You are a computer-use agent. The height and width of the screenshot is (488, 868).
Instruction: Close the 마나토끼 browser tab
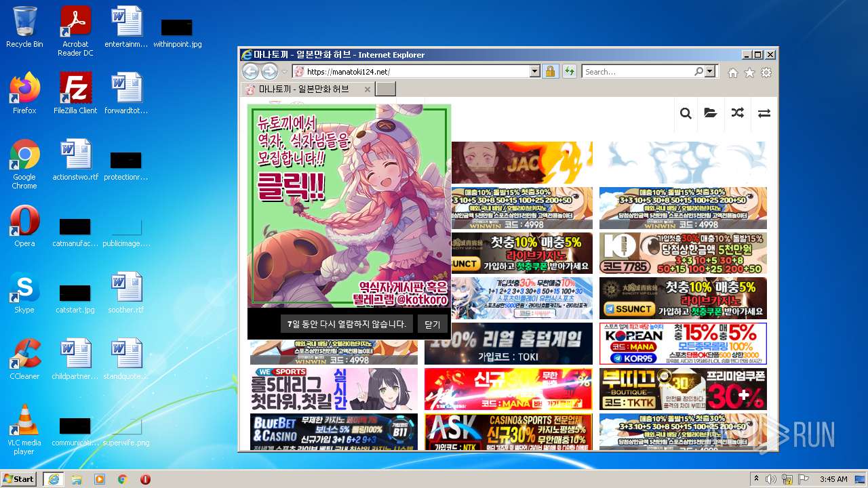pyautogui.click(x=368, y=89)
